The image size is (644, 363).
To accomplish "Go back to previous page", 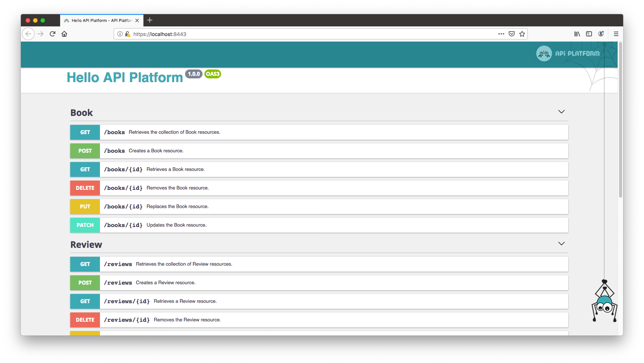I will [x=28, y=34].
